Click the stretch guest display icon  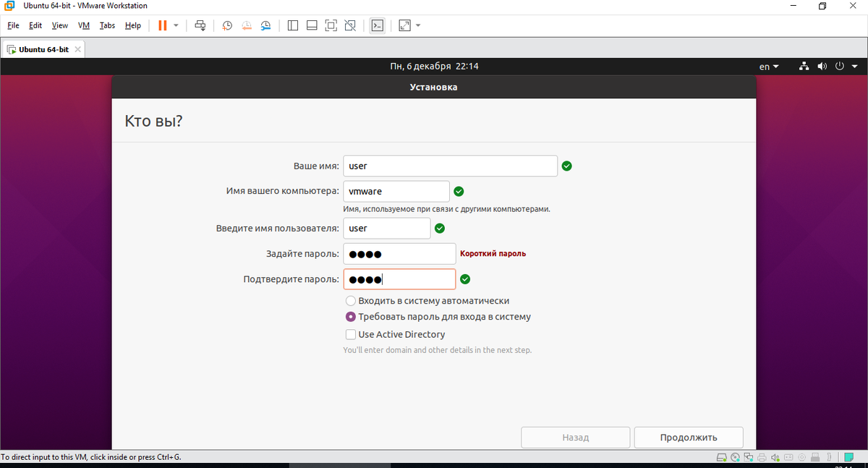pos(404,25)
